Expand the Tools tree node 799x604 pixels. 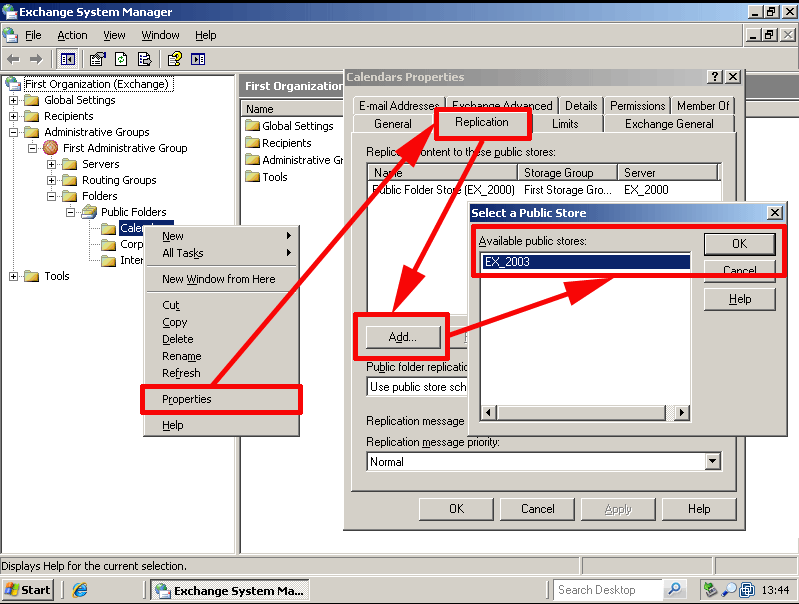pyautogui.click(x=13, y=276)
